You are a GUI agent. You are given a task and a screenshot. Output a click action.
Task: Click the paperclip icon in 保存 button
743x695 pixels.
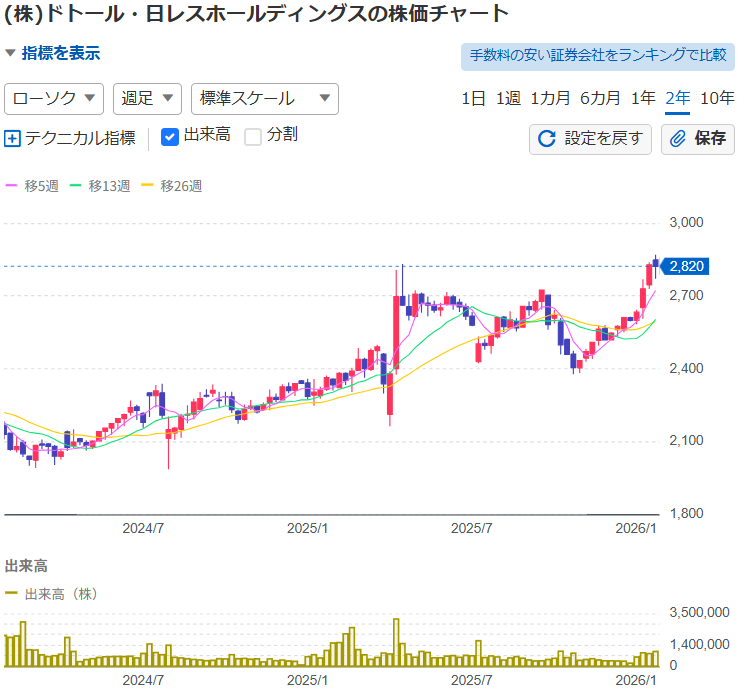pos(678,139)
